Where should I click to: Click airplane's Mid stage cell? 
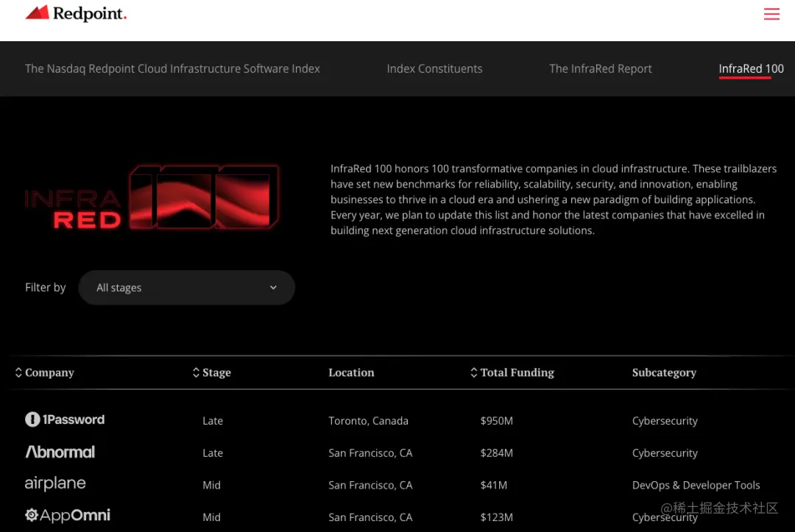click(x=211, y=485)
